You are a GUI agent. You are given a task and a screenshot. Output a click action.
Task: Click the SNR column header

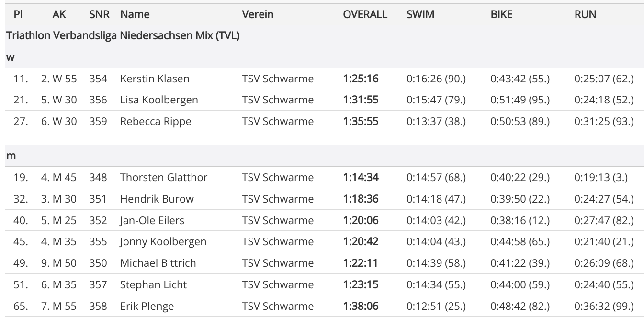tap(99, 14)
